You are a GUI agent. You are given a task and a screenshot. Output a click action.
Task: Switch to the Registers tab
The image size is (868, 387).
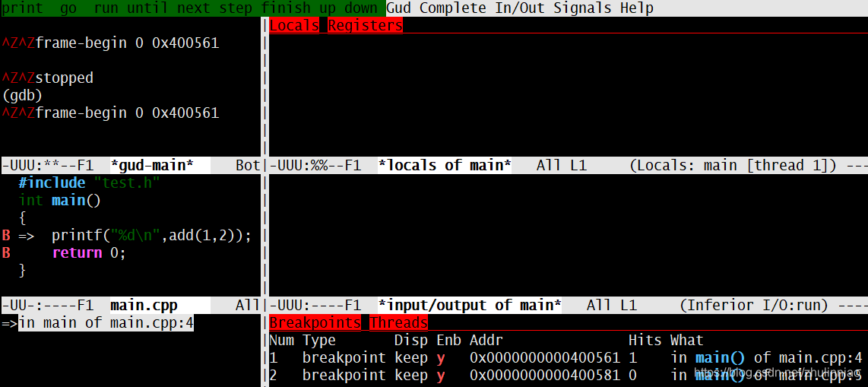pos(366,25)
